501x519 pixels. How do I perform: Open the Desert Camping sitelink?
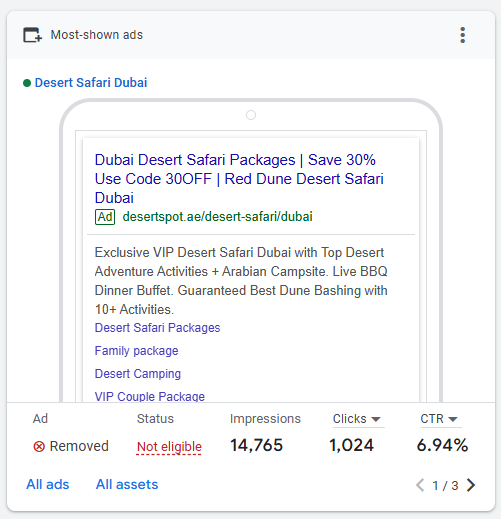click(x=138, y=374)
